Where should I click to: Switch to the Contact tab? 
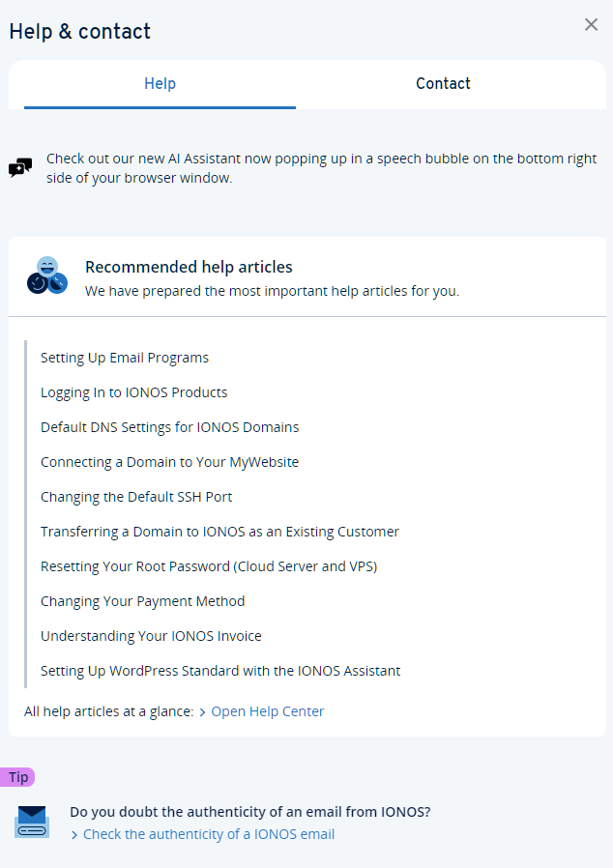[x=443, y=84]
